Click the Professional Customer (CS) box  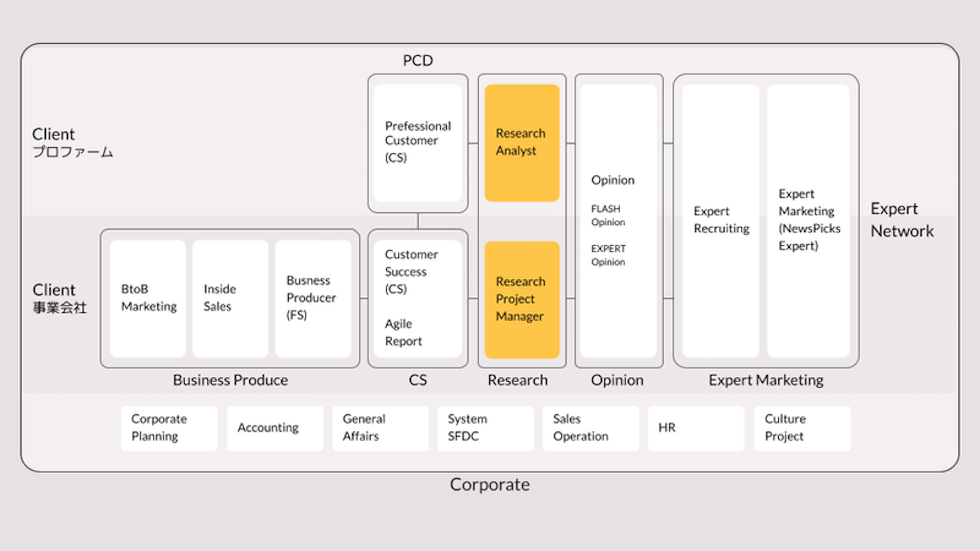point(418,143)
